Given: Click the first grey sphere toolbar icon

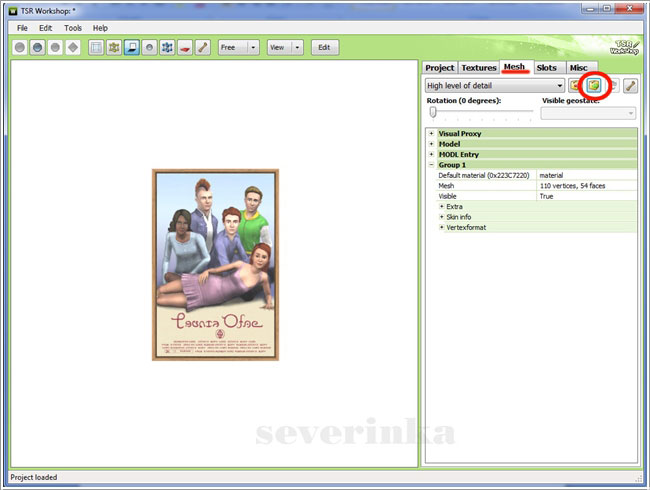Looking at the screenshot, I should coord(20,47).
